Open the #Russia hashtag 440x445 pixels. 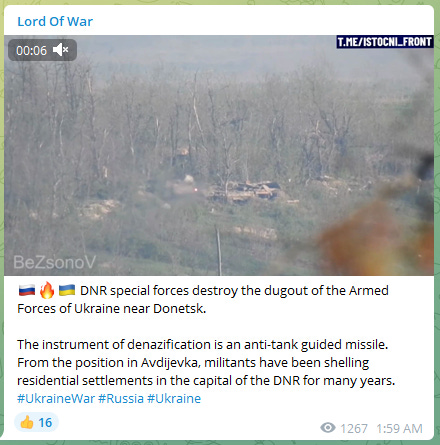121,398
